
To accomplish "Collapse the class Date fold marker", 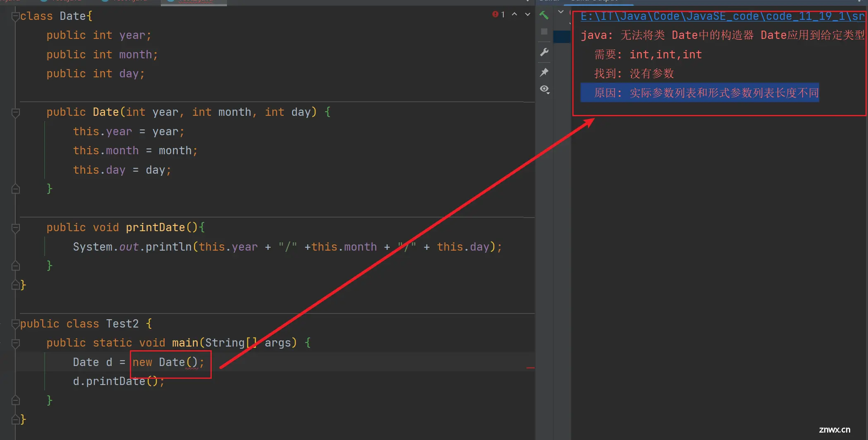I will (x=16, y=17).
